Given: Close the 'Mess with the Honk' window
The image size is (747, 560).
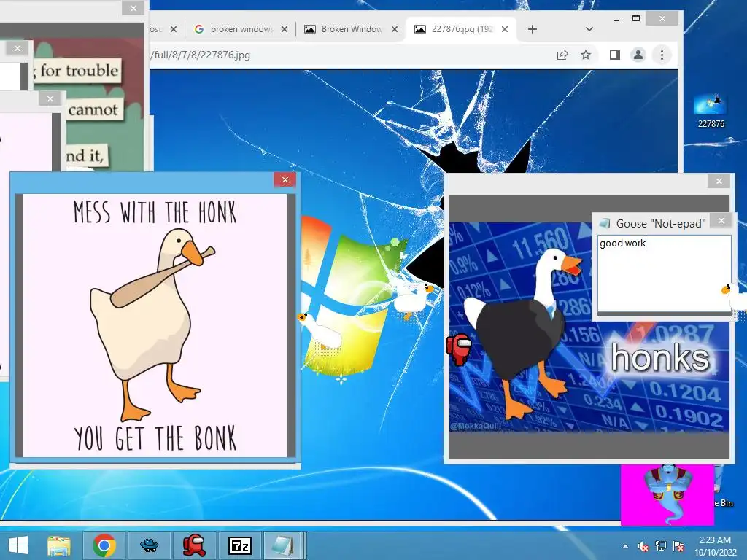Looking at the screenshot, I should tap(285, 179).
